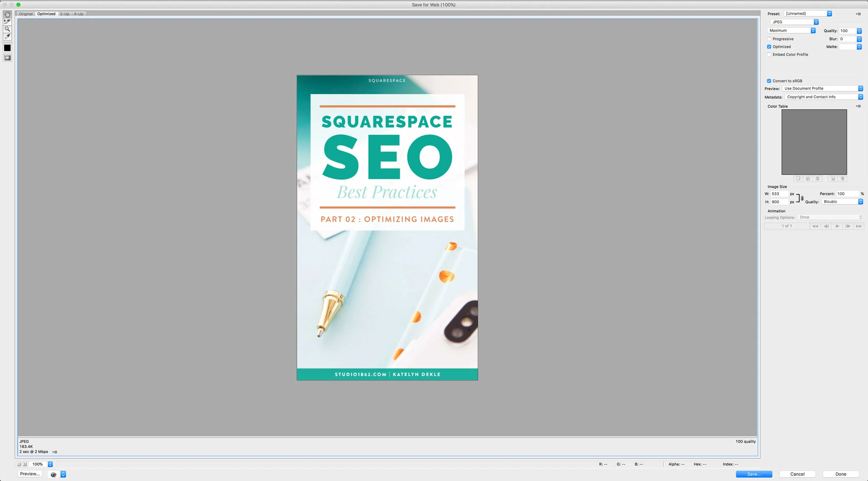Select the Hand tool
868x481 pixels.
(7, 14)
